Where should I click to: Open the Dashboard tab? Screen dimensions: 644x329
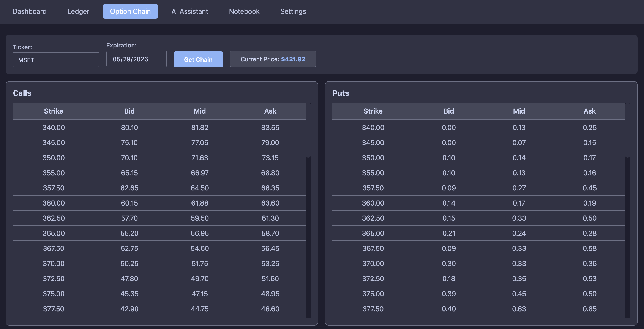30,11
